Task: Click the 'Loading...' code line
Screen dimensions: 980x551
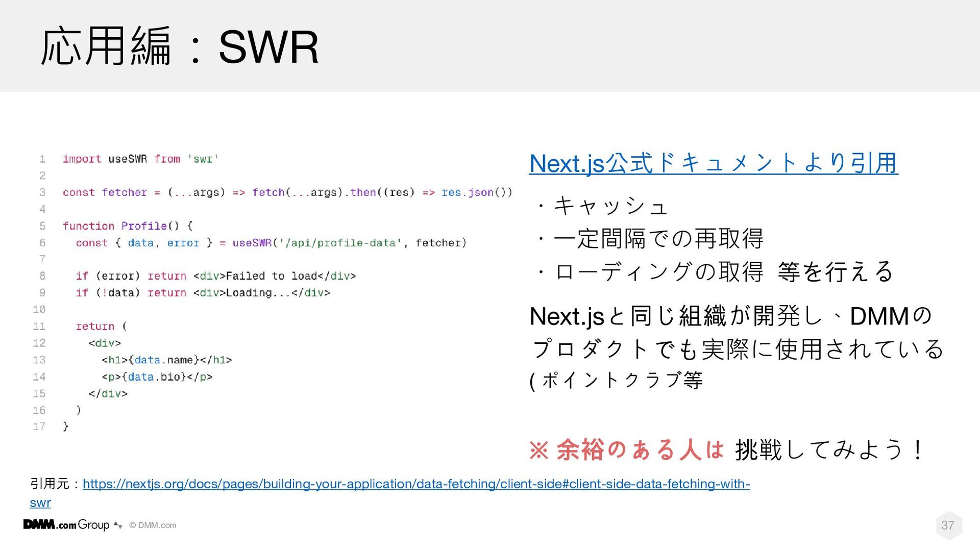Action: (203, 293)
